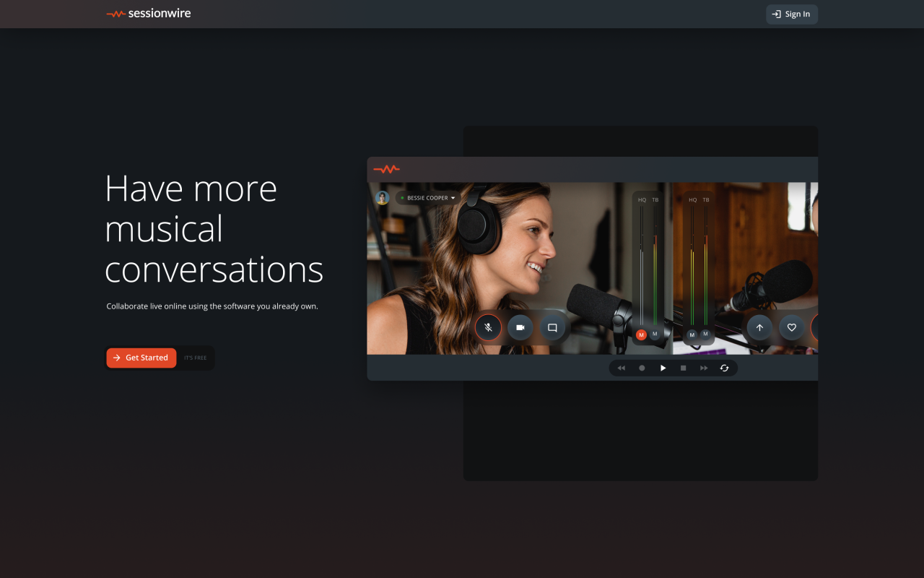Click the Sessionwire logo in the header
Viewport: 924px width, 578px height.
point(149,14)
